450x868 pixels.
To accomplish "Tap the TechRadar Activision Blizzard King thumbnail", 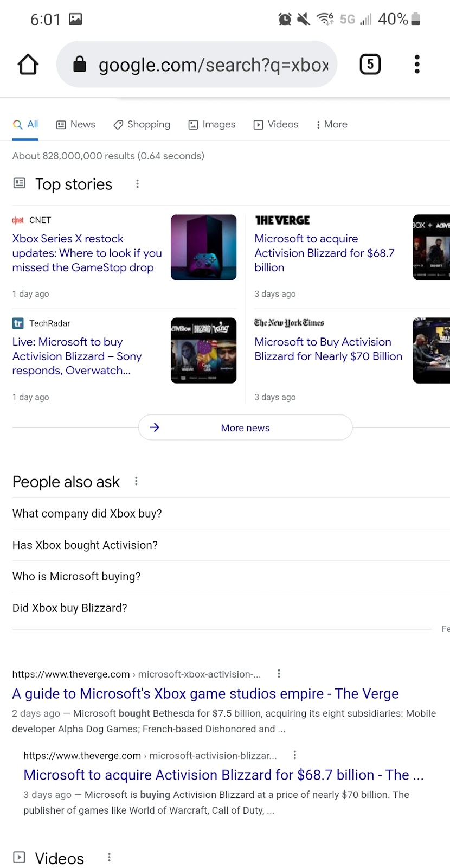I will click(204, 350).
